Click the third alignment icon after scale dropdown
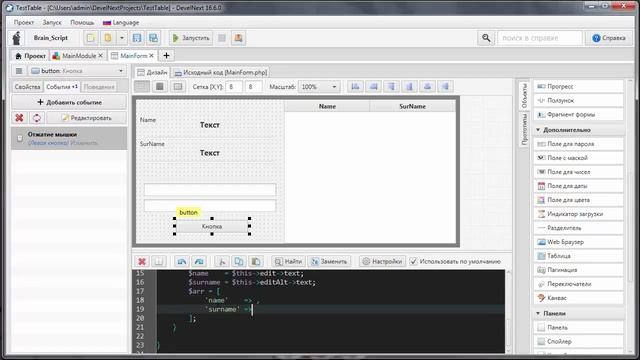This screenshot has height=360, width=640. point(391,87)
